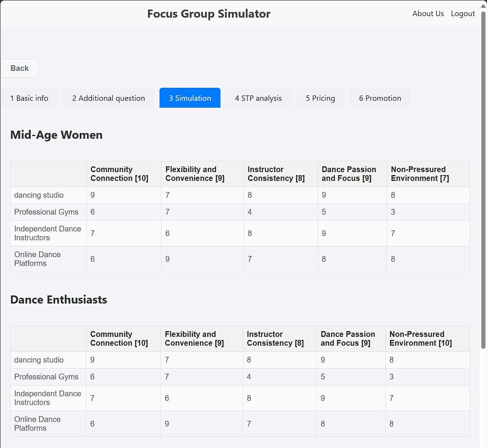
Task: Open the 1 Basic info tab
Action: 29,98
